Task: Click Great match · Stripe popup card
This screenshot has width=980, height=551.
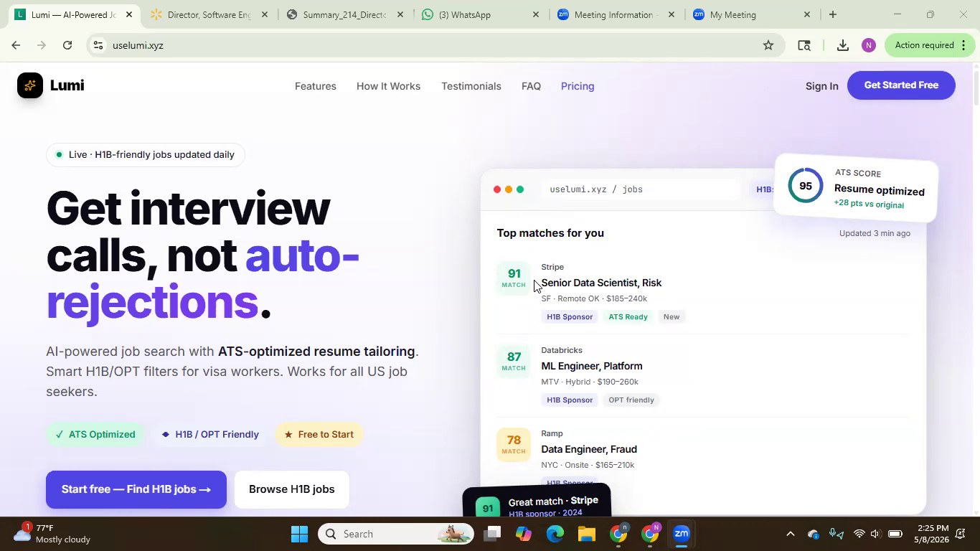Action: [537, 502]
